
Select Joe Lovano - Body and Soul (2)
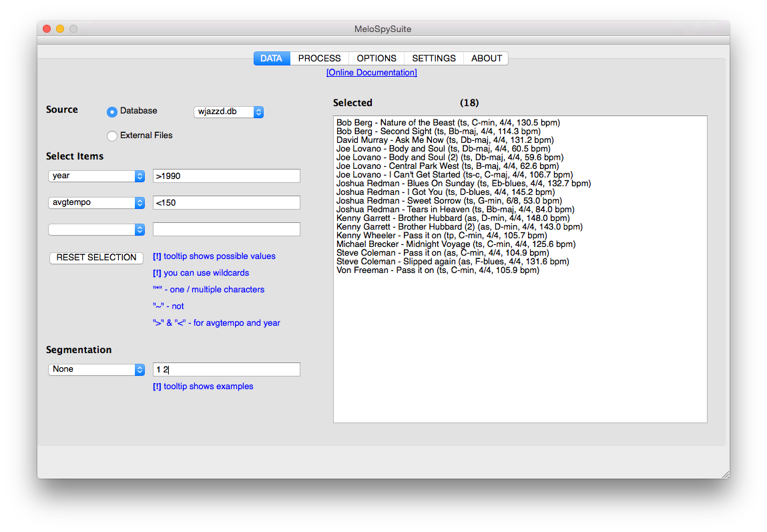[x=450, y=158]
